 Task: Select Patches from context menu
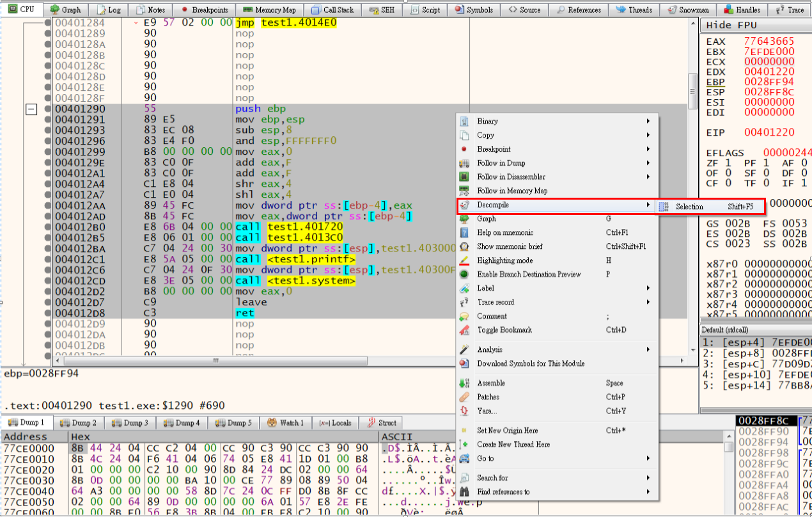[557, 397]
